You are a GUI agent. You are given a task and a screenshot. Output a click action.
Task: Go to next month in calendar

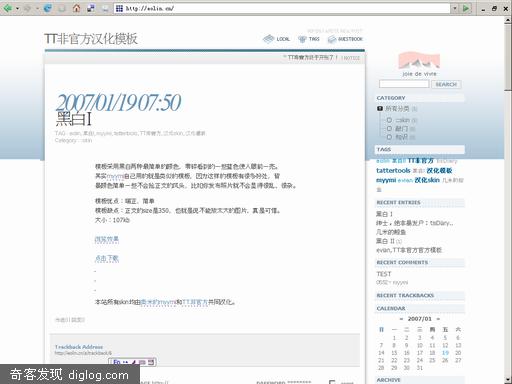point(438,319)
